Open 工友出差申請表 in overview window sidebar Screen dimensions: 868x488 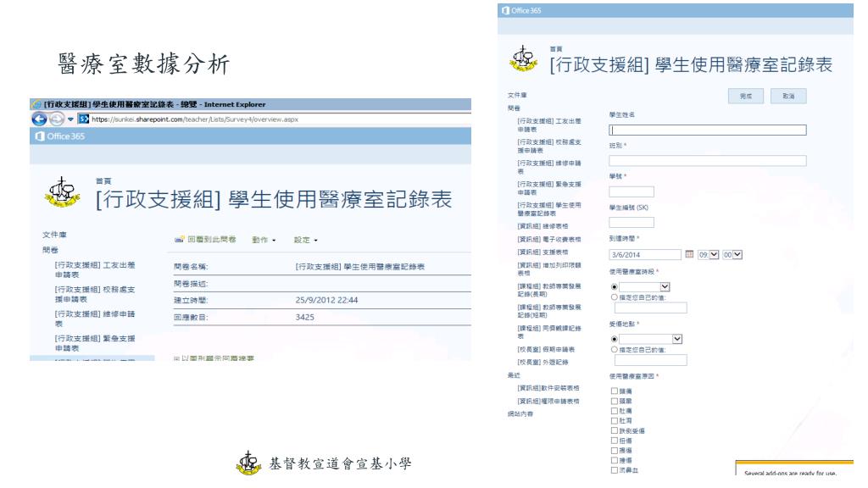tap(95, 270)
